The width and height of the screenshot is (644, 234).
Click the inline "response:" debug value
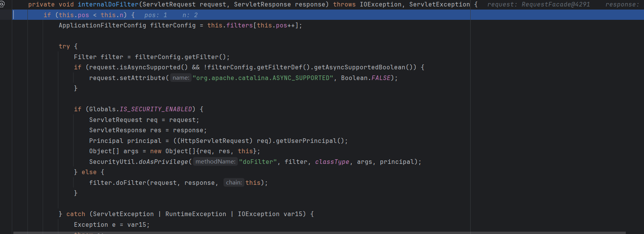623,5
